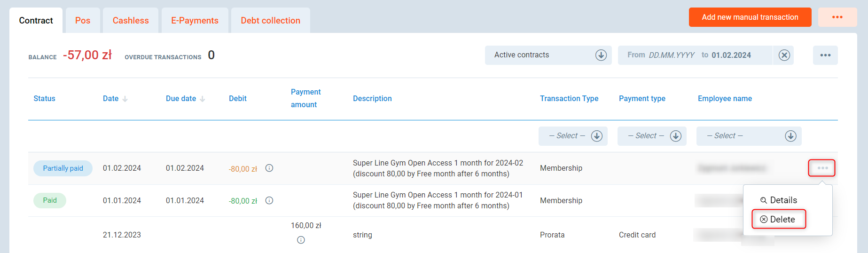The height and width of the screenshot is (253, 868).
Task: Open row options for Partially paid transaction
Action: pos(822,168)
